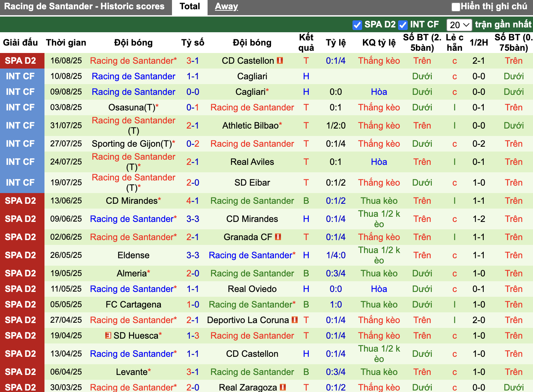Image resolution: width=533 pixels, height=392 pixels.
Task: Open Cagliari team on 10/08/25 row
Action: click(x=252, y=76)
